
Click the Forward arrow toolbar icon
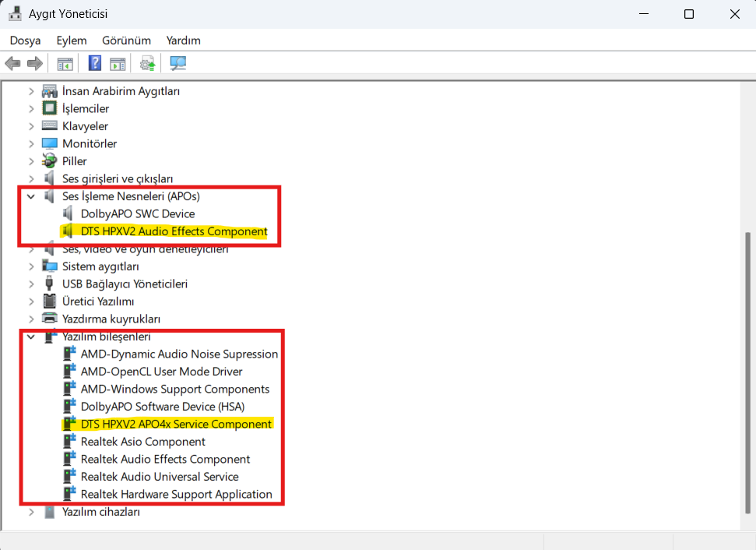click(x=35, y=63)
